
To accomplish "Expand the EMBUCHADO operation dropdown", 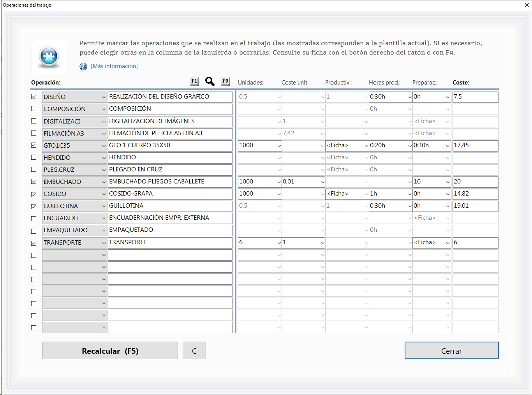I will 104,182.
